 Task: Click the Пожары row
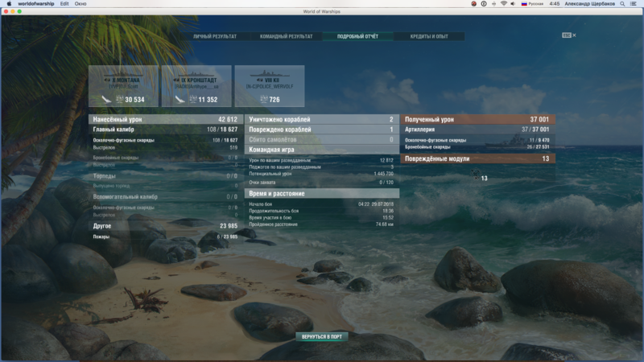pos(166,237)
